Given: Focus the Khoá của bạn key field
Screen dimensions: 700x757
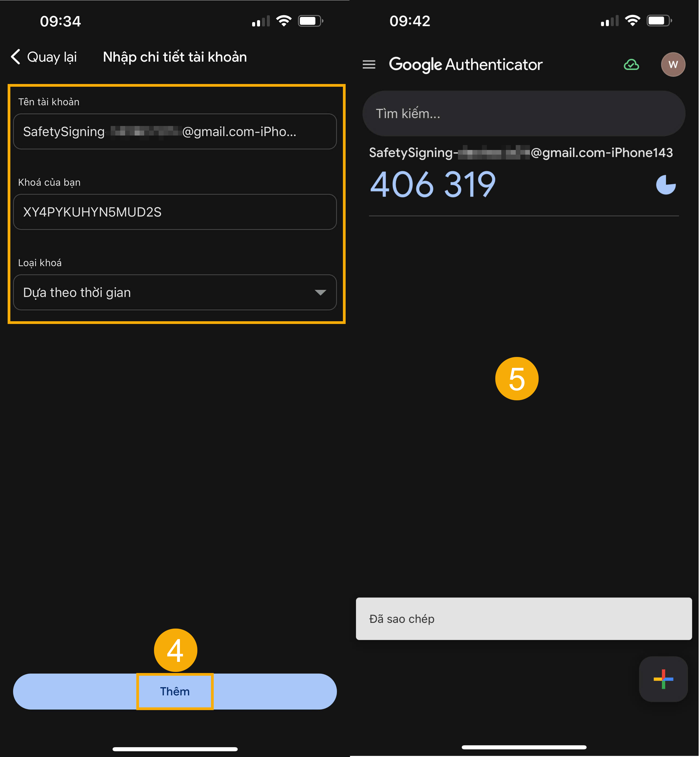Looking at the screenshot, I should coord(175,212).
